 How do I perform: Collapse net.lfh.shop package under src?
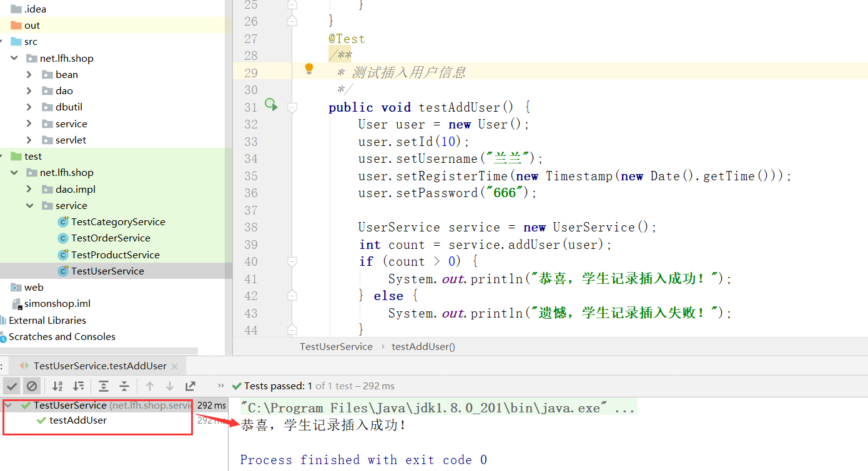(14, 58)
